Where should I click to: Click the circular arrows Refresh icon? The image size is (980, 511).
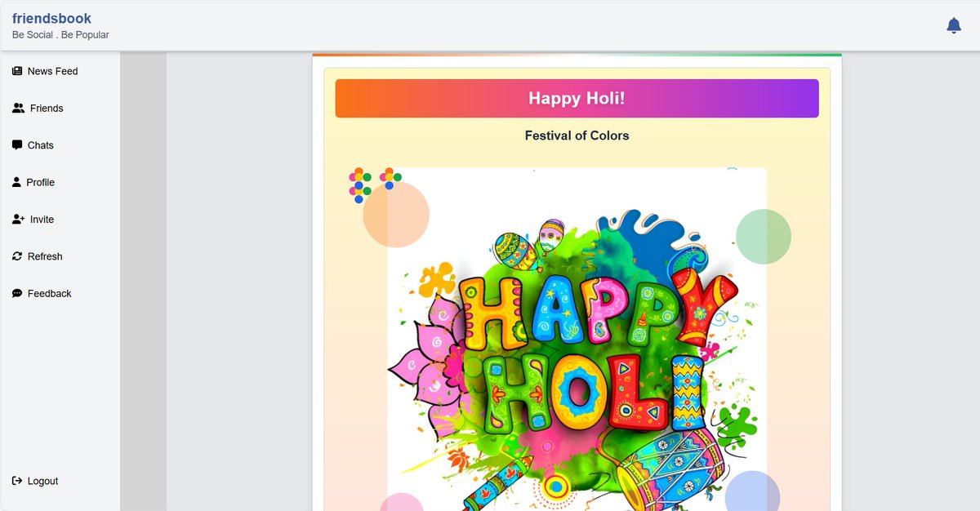pyautogui.click(x=17, y=255)
